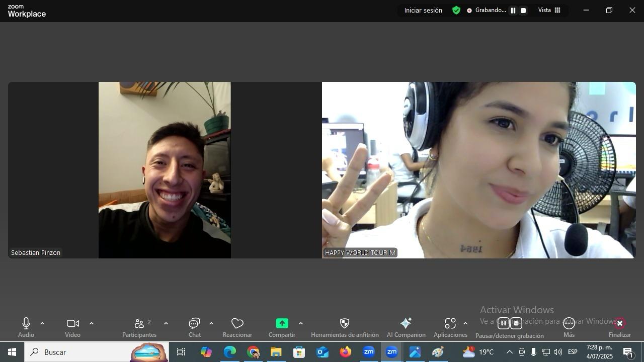Viewport: 644px width, 362px height.
Task: Click the green encryption shield icon
Action: pyautogui.click(x=456, y=10)
